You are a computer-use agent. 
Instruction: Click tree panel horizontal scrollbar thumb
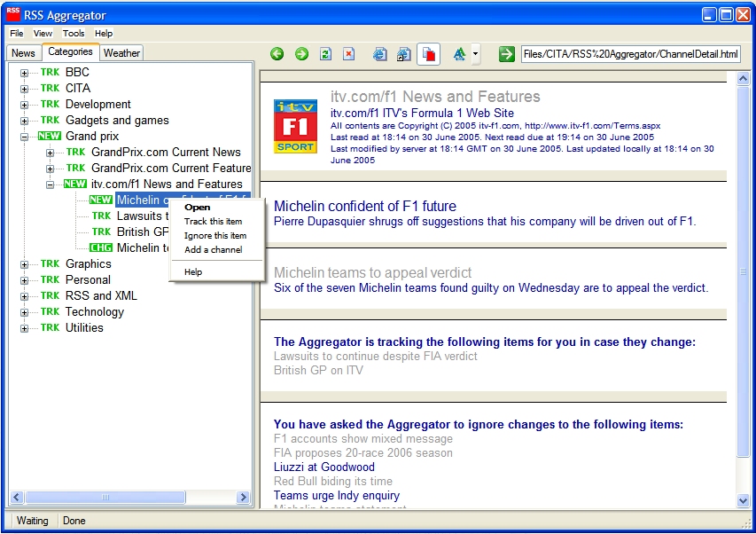tap(105, 497)
